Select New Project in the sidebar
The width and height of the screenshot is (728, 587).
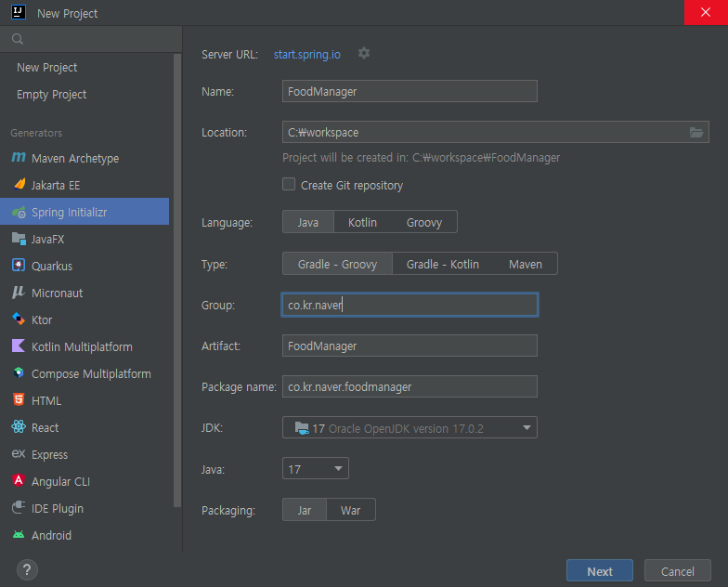(x=46, y=67)
